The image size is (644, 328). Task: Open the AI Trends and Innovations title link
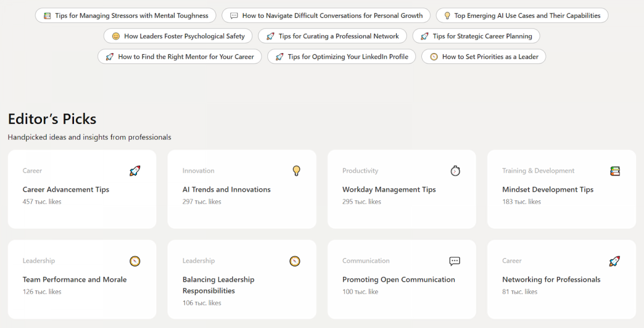[x=226, y=189]
